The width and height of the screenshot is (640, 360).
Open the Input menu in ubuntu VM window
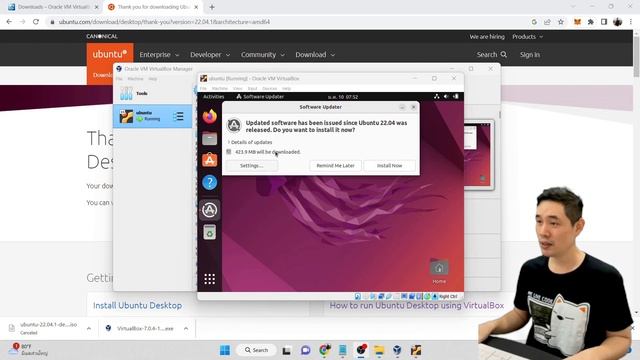pos(253,89)
